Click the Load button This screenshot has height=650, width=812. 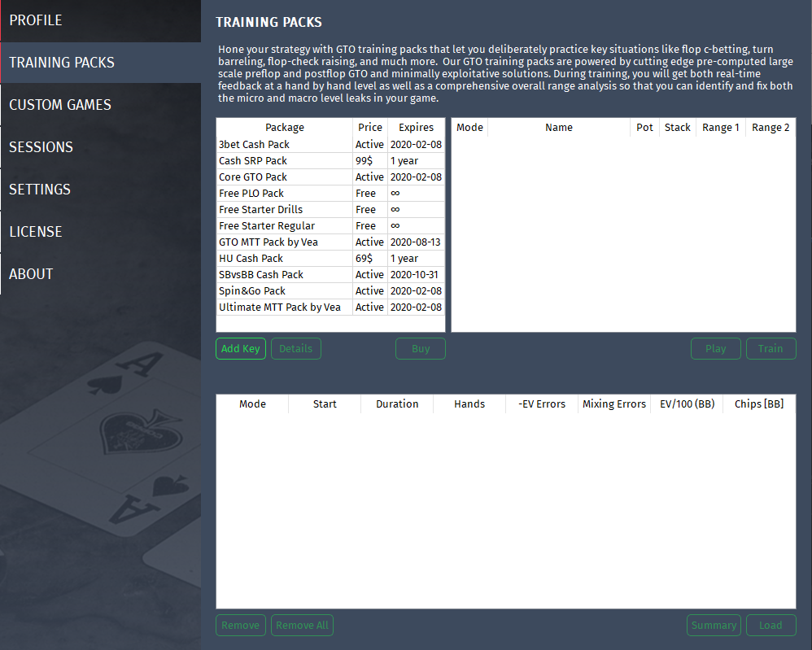[x=771, y=625]
